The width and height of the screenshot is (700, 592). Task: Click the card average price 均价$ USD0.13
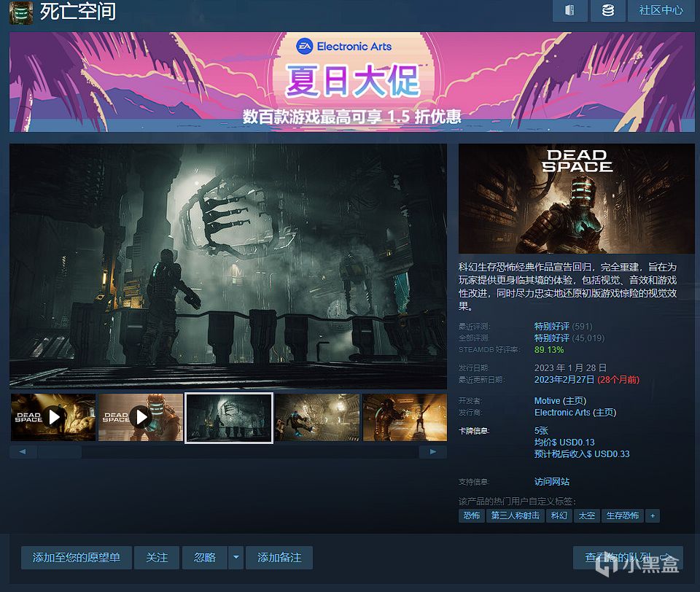pos(564,443)
